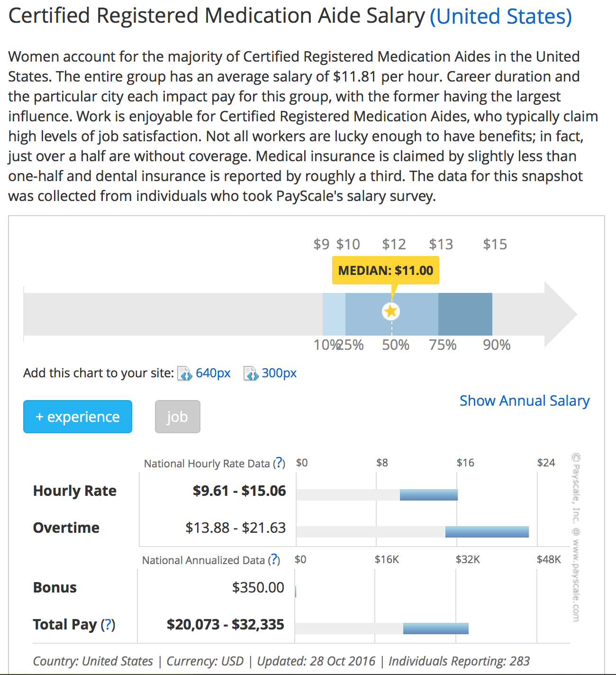Click the yellow MEDIAN: $11.00 label
This screenshot has height=675, width=616.
(x=385, y=270)
